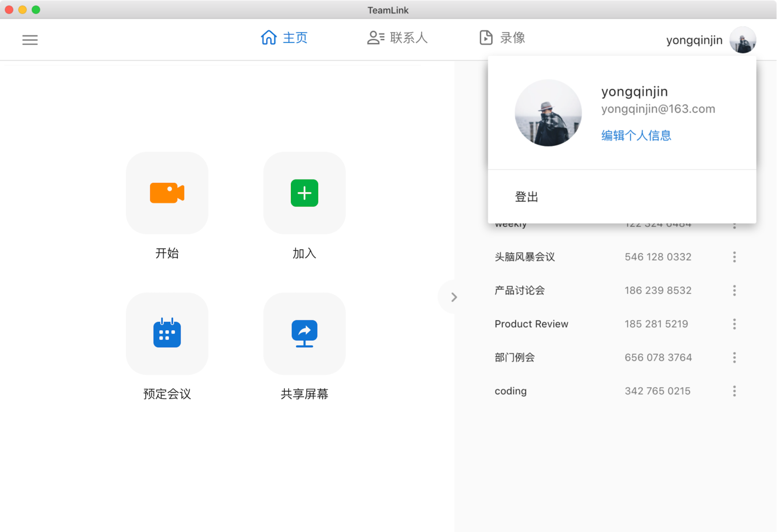This screenshot has height=532, width=777.
Task: Switch to the 联系人 contacts tab
Action: click(397, 38)
